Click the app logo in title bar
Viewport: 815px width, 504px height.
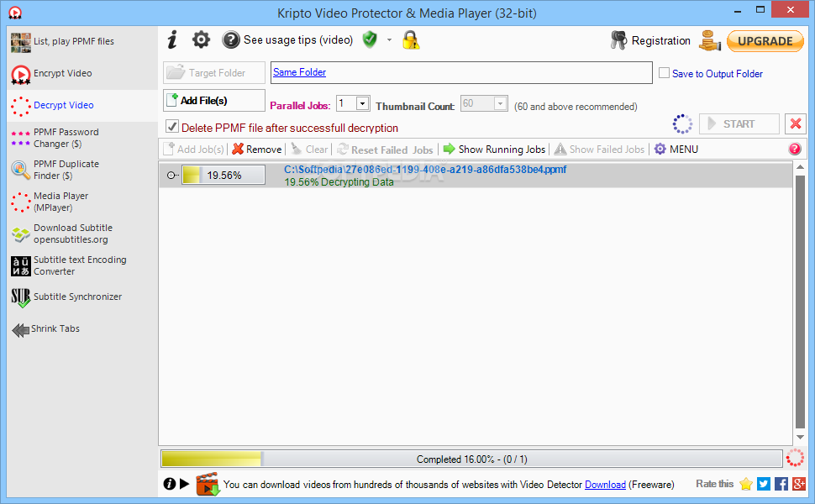tap(15, 12)
